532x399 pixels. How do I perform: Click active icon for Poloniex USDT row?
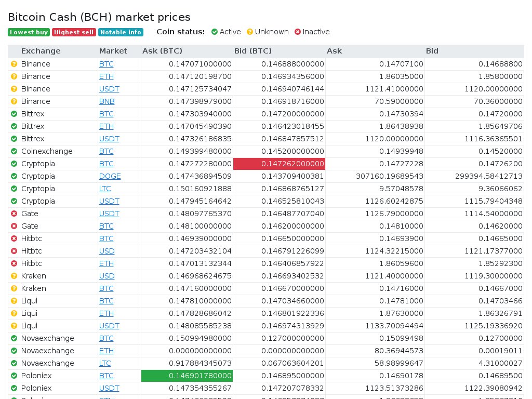coord(14,388)
